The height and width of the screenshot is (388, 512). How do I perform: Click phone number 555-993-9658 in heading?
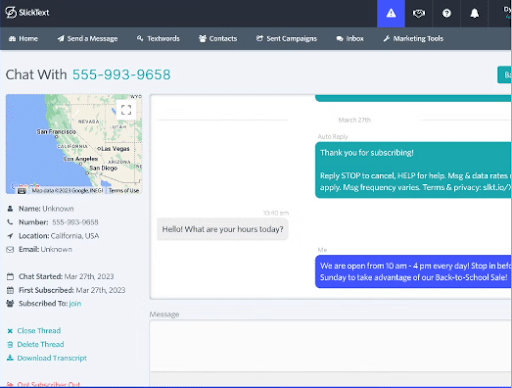[121, 75]
